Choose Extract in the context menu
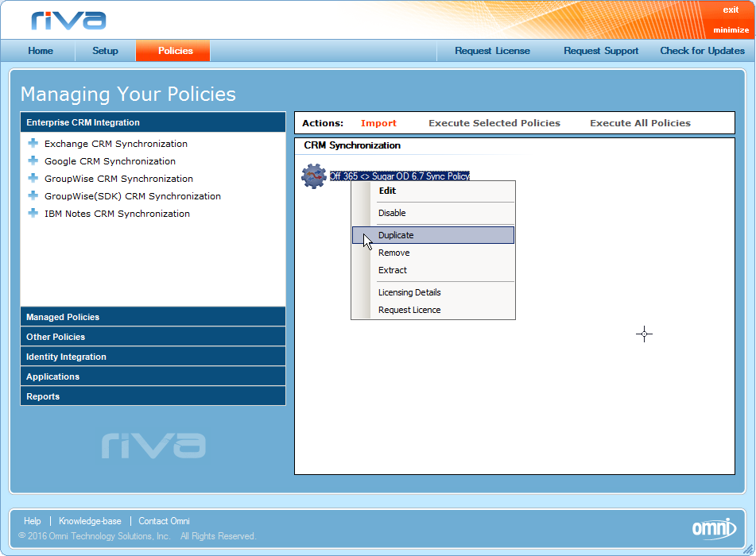Image resolution: width=756 pixels, height=556 pixels. tap(433, 270)
